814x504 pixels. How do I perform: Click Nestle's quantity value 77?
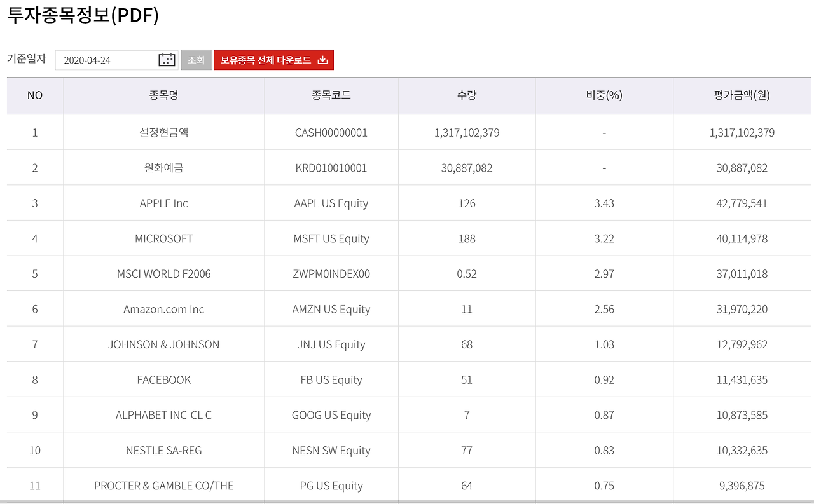coord(467,451)
